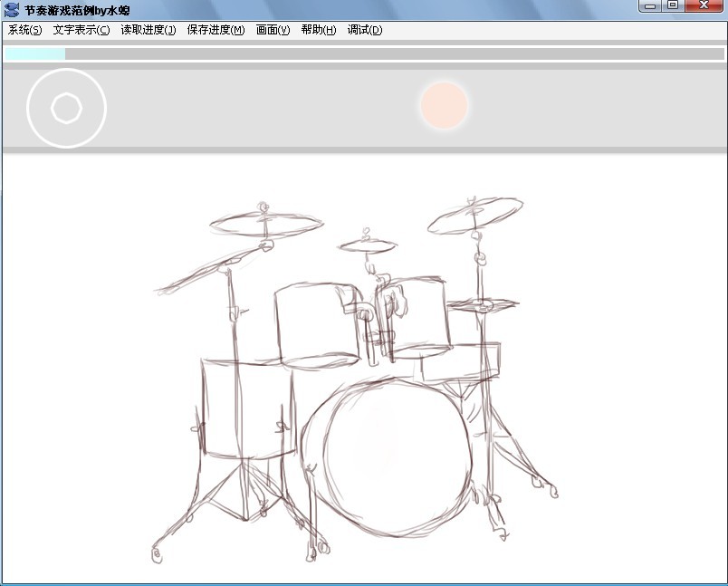This screenshot has height=586, width=728.
Task: Open the 文字表示(C) menu
Action: (x=81, y=30)
